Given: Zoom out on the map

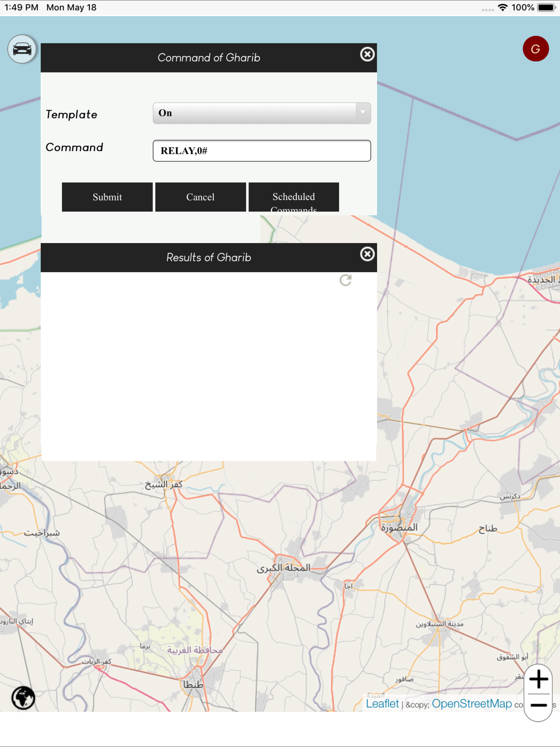Looking at the screenshot, I should 538,705.
